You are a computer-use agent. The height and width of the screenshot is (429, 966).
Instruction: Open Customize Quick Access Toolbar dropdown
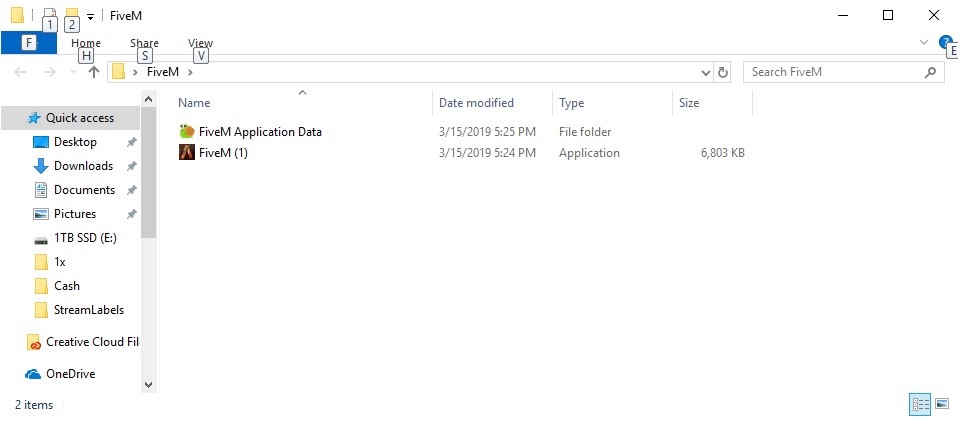[91, 17]
